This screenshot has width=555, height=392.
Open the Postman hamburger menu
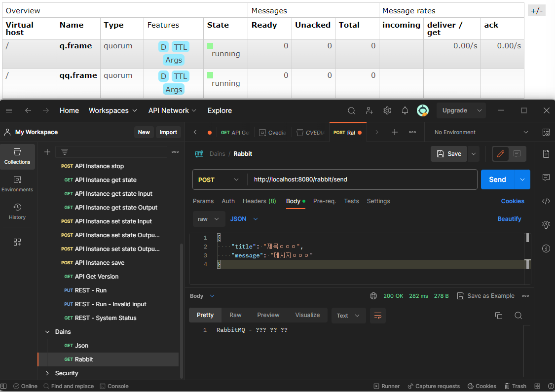9,111
